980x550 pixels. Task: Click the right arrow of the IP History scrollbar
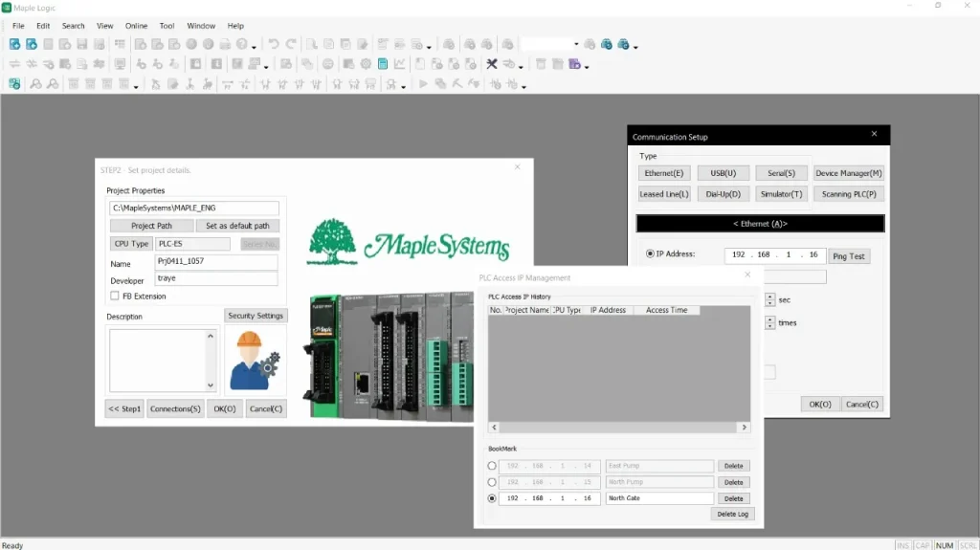pyautogui.click(x=744, y=428)
